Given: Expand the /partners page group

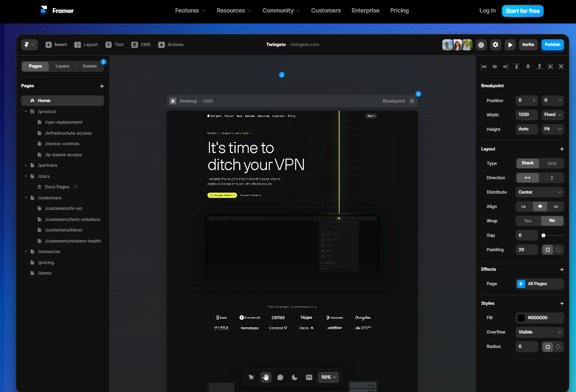Looking at the screenshot, I should (x=27, y=165).
